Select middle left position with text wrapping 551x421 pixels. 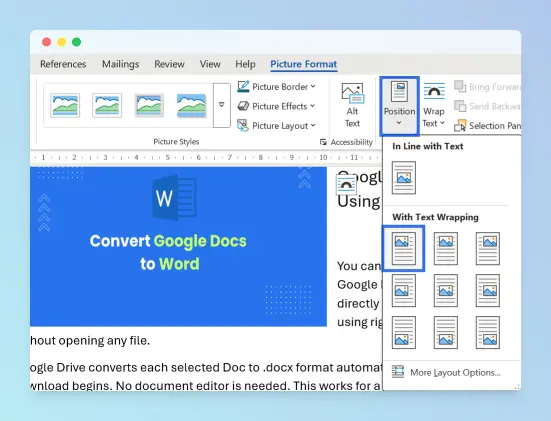tap(404, 291)
